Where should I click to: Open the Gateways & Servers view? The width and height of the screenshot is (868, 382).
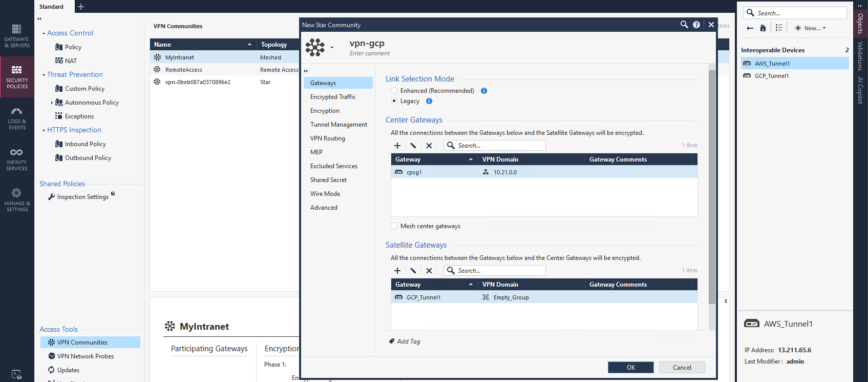(x=17, y=35)
